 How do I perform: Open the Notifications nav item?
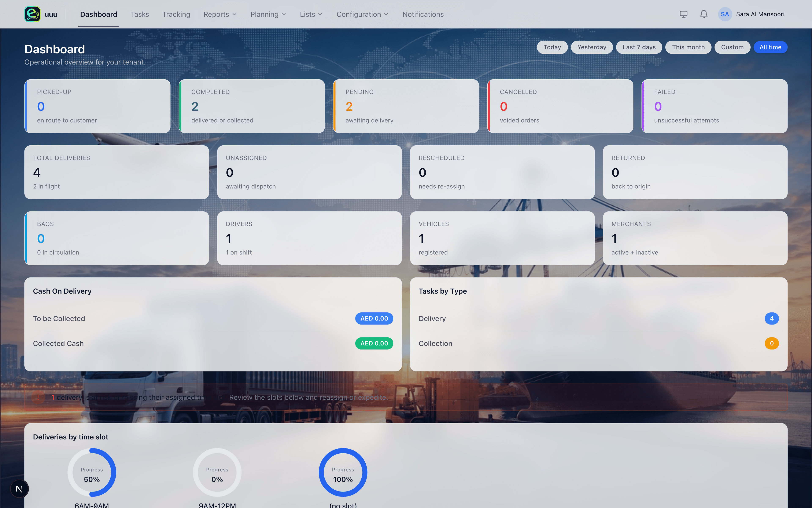[423, 14]
